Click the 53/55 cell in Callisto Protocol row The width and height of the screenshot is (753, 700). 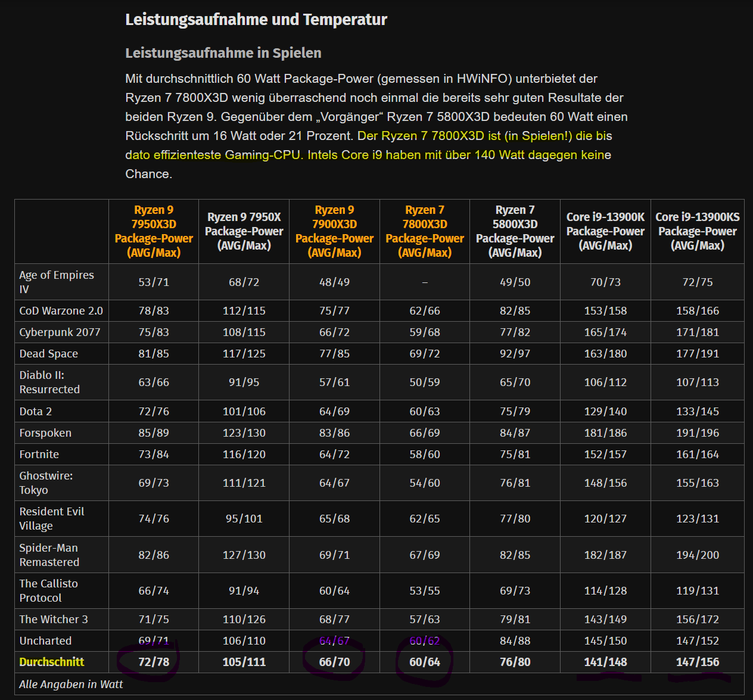click(425, 590)
